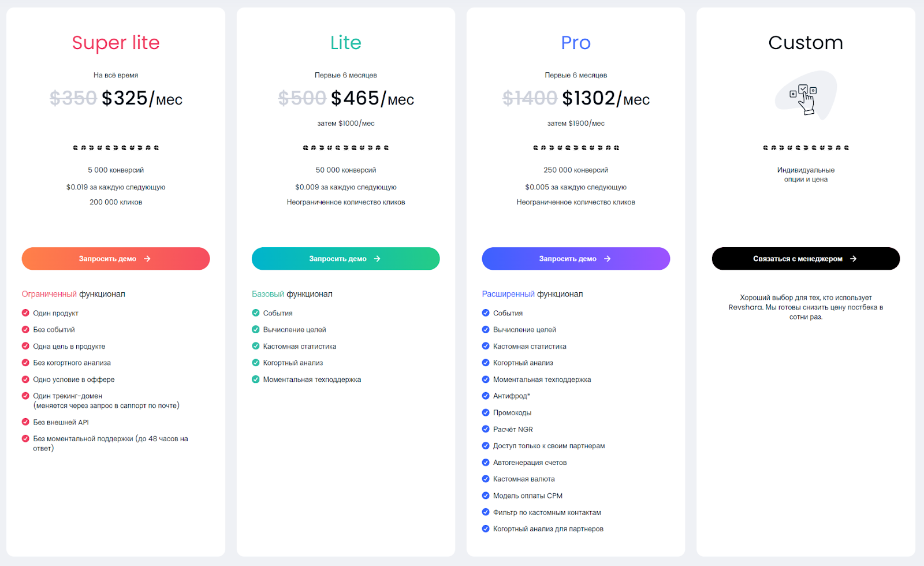Click green checkmark beside 'Когортный анализ' in Lite
The width and height of the screenshot is (924, 566).
256,363
